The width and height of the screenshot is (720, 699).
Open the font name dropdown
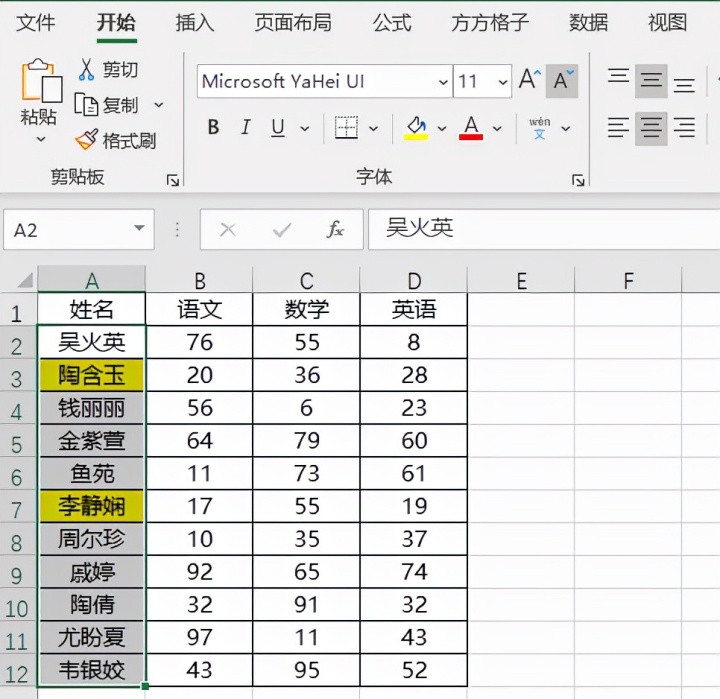click(x=443, y=82)
